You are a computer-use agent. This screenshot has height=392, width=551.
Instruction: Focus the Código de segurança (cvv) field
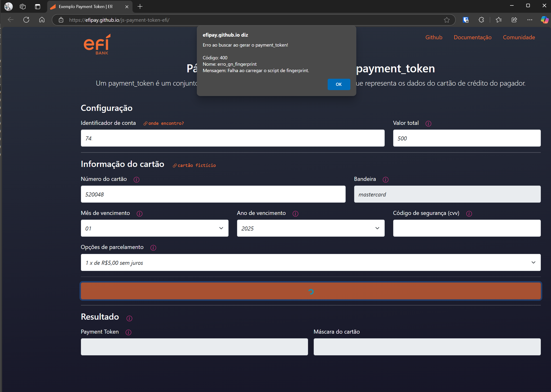[467, 228]
